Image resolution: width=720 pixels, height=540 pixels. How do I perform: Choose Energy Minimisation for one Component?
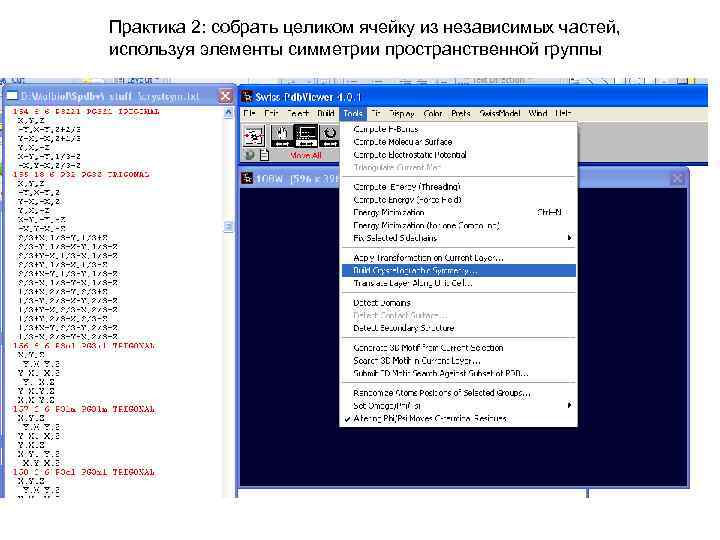point(459,225)
